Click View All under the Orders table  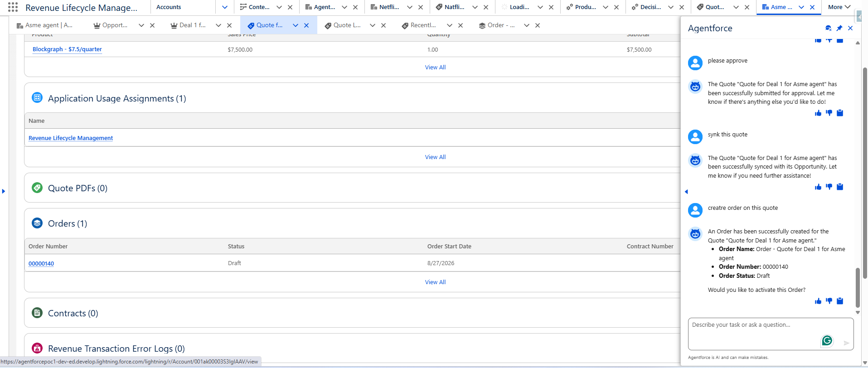[435, 282]
